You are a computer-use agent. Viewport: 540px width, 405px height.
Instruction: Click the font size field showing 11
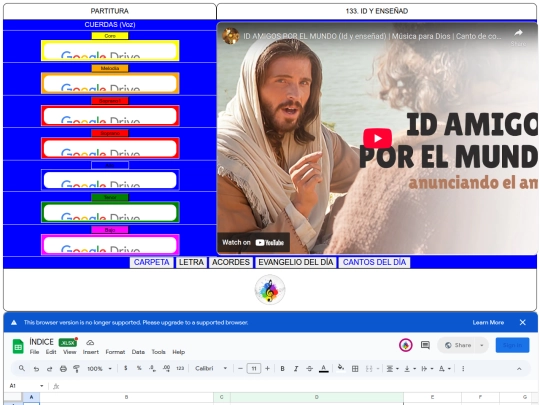click(x=254, y=368)
